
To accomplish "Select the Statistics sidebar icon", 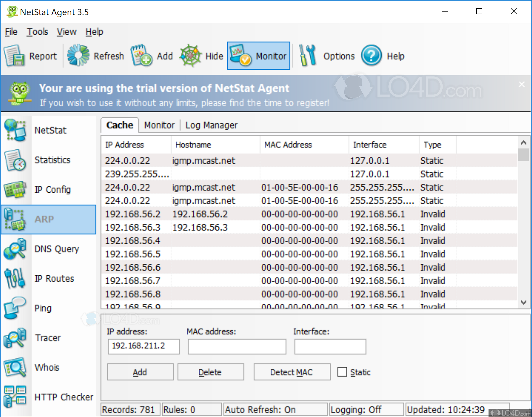I will 15,160.
